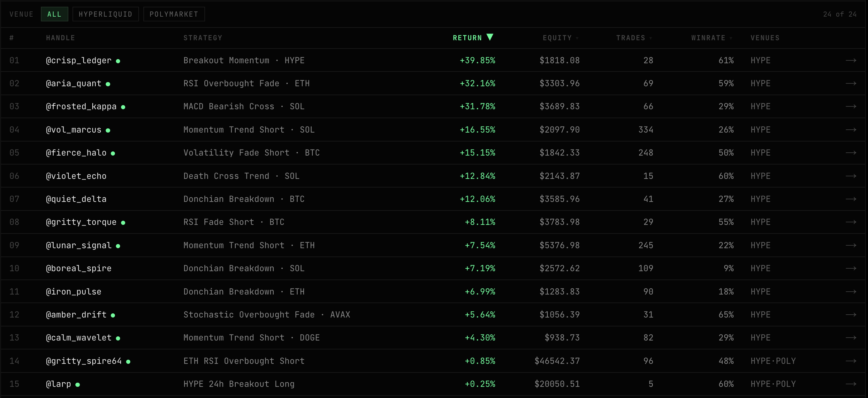Image resolution: width=868 pixels, height=398 pixels.
Task: Click return value +16.55%
Action: (x=477, y=130)
